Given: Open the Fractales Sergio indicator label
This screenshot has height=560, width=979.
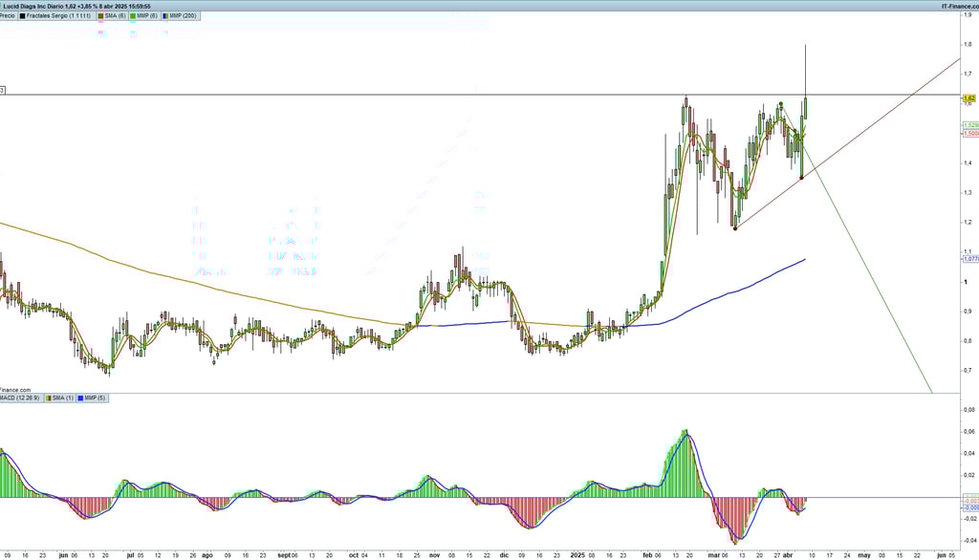Looking at the screenshot, I should 58,15.
